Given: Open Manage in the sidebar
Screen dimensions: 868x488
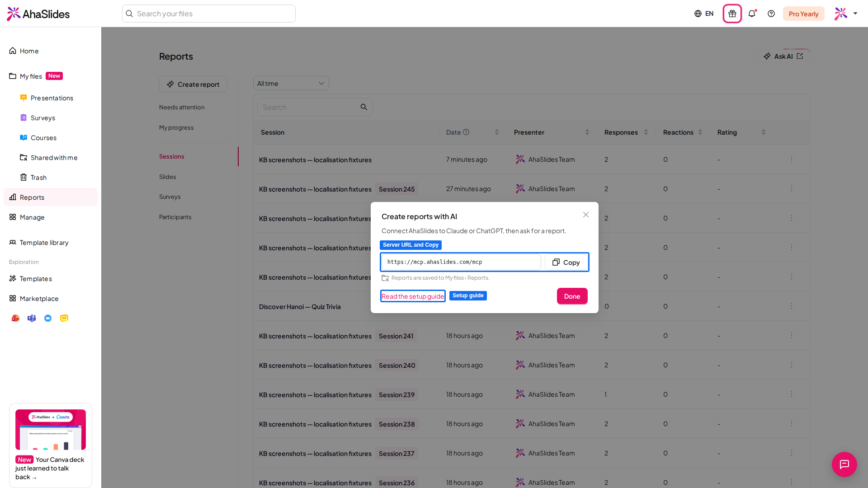Looking at the screenshot, I should 51,217.
